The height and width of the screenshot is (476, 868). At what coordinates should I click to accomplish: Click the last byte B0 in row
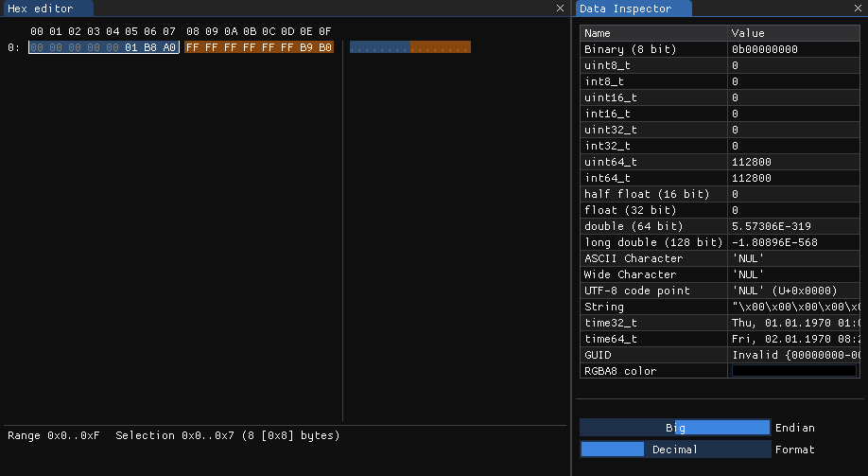coord(325,47)
